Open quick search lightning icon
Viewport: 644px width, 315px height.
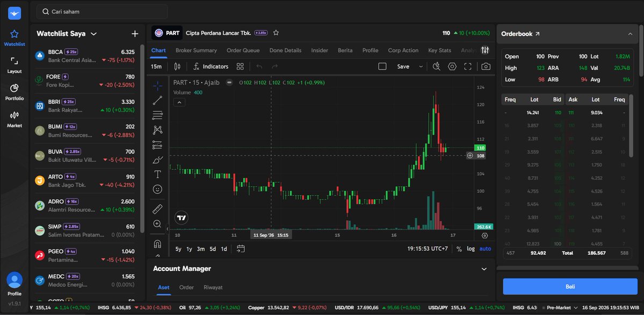point(436,66)
